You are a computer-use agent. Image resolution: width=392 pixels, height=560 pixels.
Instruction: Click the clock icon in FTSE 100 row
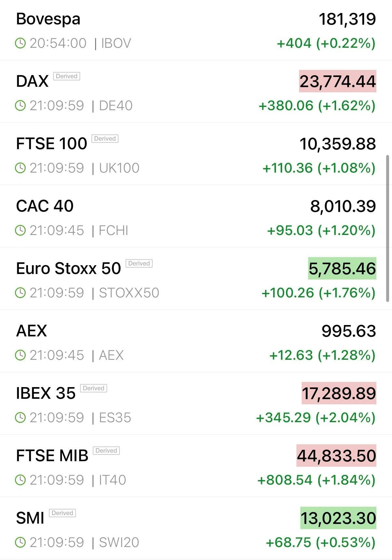tap(20, 168)
